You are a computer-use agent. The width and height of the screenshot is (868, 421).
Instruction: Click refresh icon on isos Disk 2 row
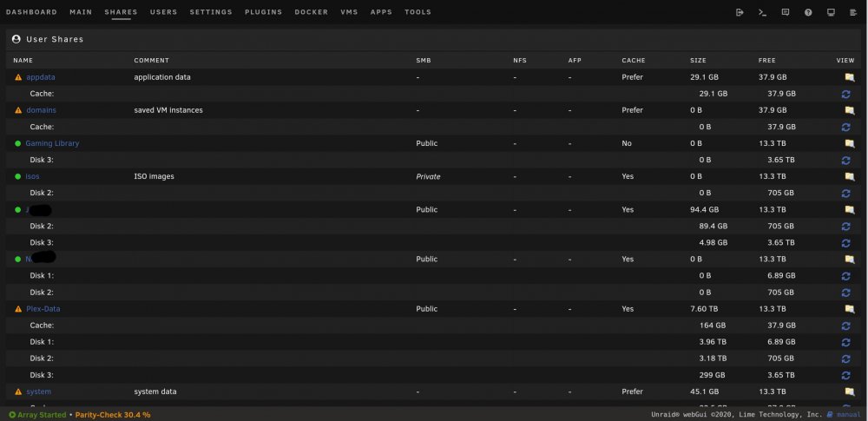845,194
